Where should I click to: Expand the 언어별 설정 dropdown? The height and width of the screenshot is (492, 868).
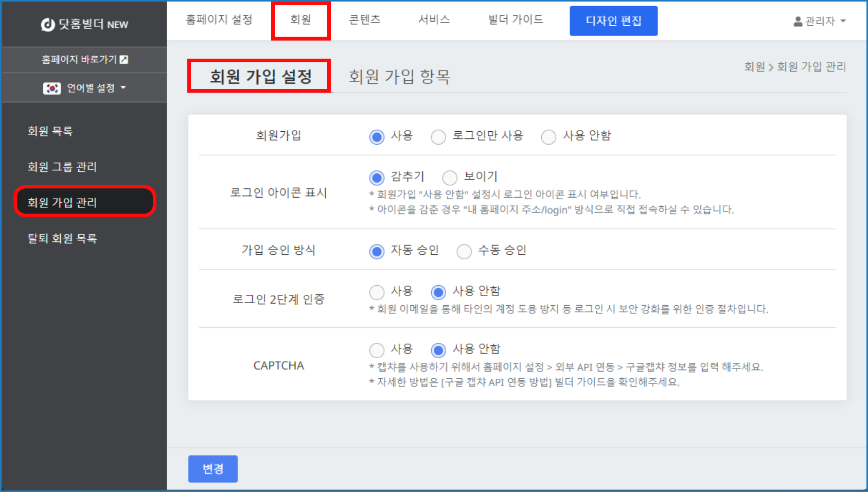tap(123, 88)
